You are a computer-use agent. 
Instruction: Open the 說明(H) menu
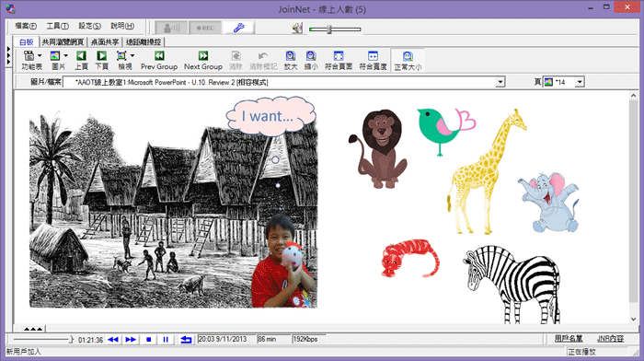[122, 26]
